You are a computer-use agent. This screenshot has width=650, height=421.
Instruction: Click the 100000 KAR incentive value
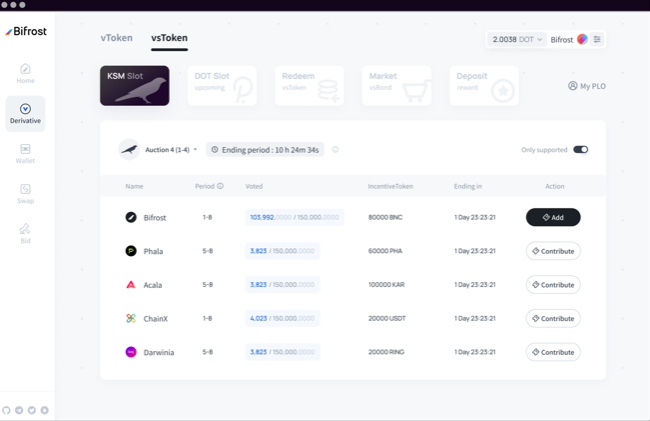pyautogui.click(x=386, y=285)
